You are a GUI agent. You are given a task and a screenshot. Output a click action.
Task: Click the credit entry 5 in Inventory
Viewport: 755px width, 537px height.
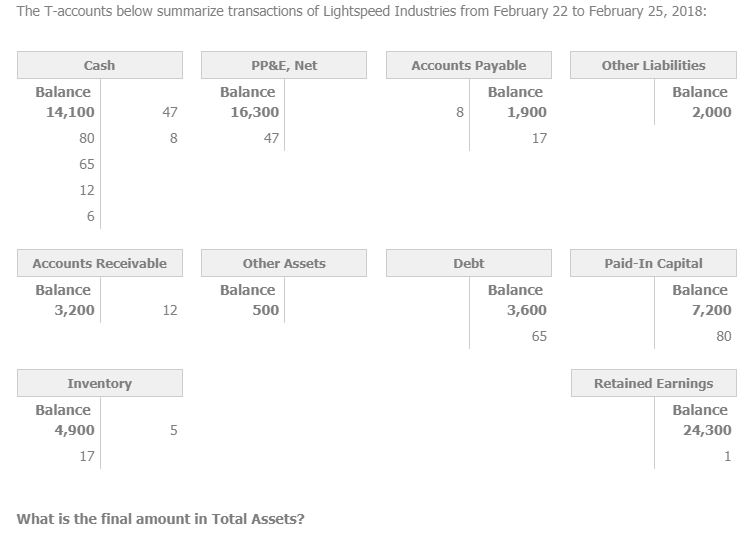173,431
